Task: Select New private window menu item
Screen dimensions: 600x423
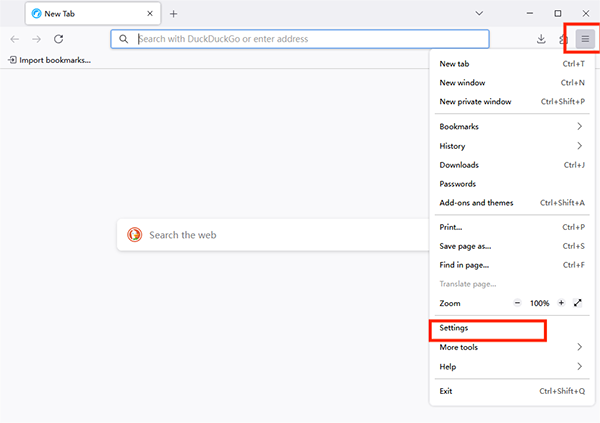Action: tap(475, 102)
